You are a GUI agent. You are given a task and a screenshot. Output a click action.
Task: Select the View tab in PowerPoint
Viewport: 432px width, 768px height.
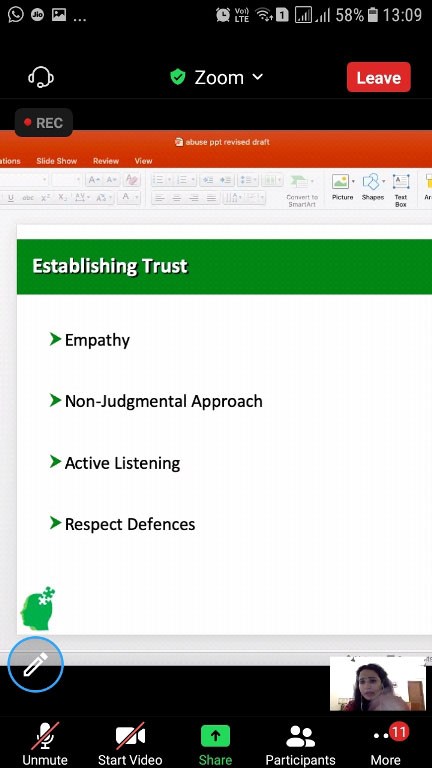point(144,161)
